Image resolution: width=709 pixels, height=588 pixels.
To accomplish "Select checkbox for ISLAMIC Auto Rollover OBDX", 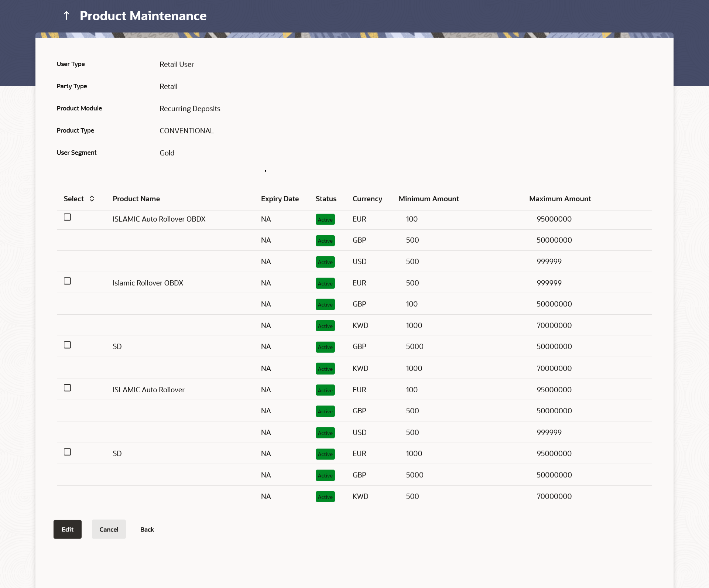I will pos(67,217).
